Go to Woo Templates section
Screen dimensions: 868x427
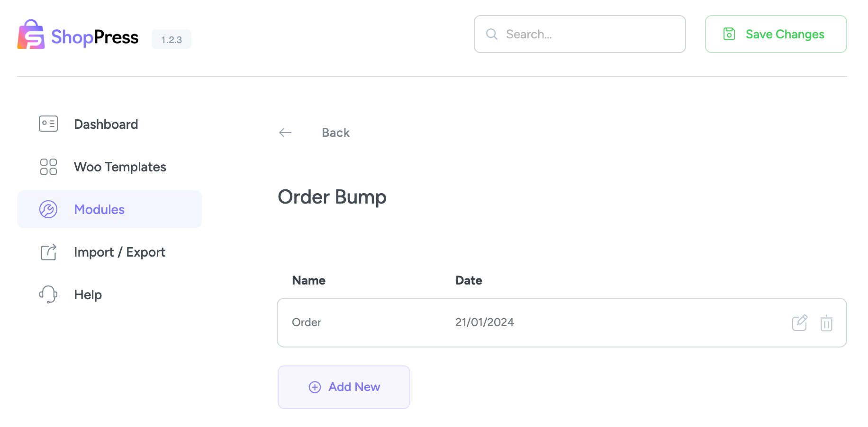(x=120, y=167)
